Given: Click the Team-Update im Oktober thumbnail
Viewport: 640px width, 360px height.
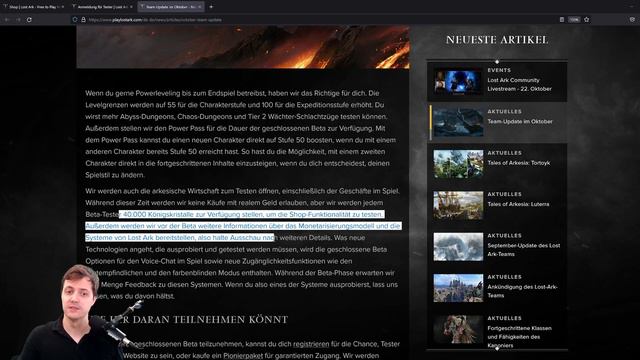Looking at the screenshot, I should [458, 122].
